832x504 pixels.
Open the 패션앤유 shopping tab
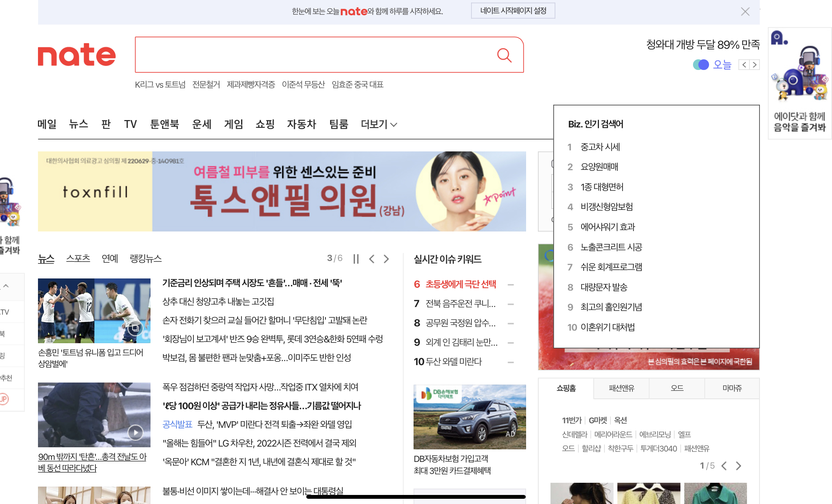[x=621, y=388]
